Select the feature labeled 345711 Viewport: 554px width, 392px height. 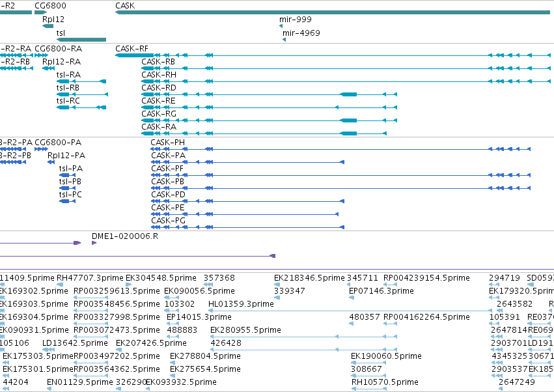click(349, 285)
